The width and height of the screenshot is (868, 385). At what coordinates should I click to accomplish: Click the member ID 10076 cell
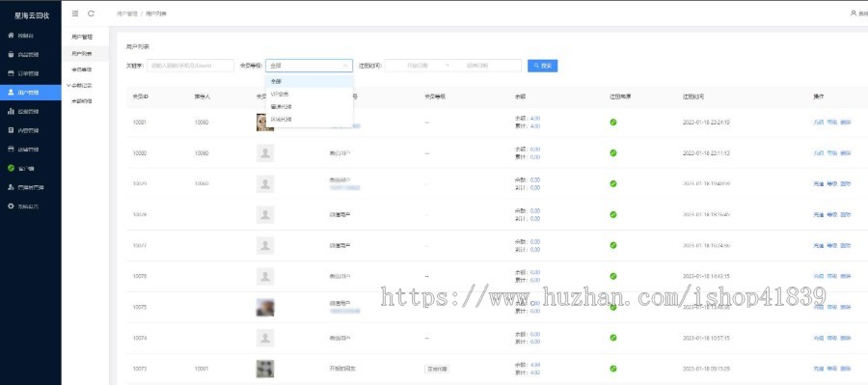[x=140, y=276]
